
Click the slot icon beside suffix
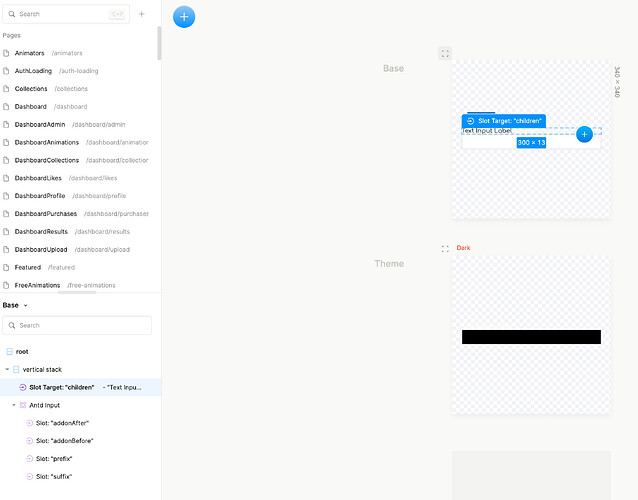29,476
